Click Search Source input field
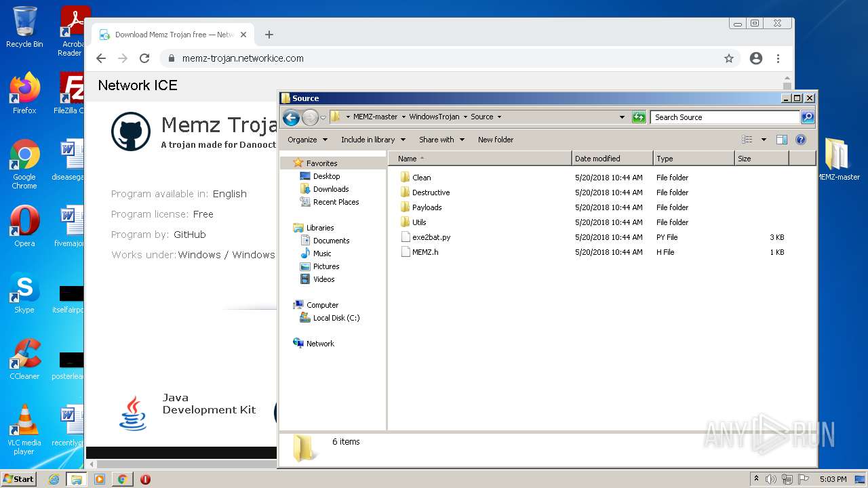868x488 pixels. (x=724, y=117)
